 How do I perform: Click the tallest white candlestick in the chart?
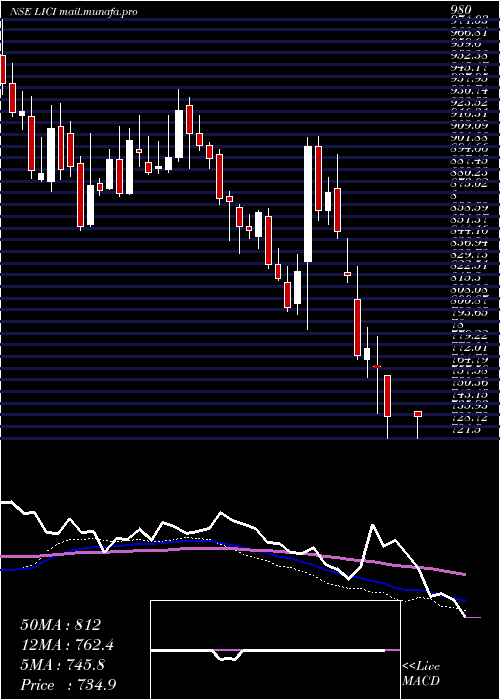308,204
